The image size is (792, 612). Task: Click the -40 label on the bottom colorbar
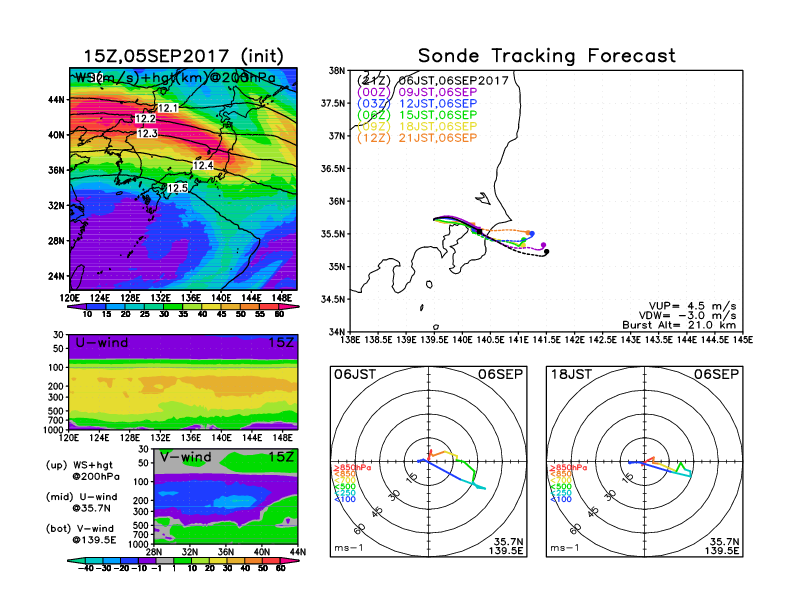[86, 569]
